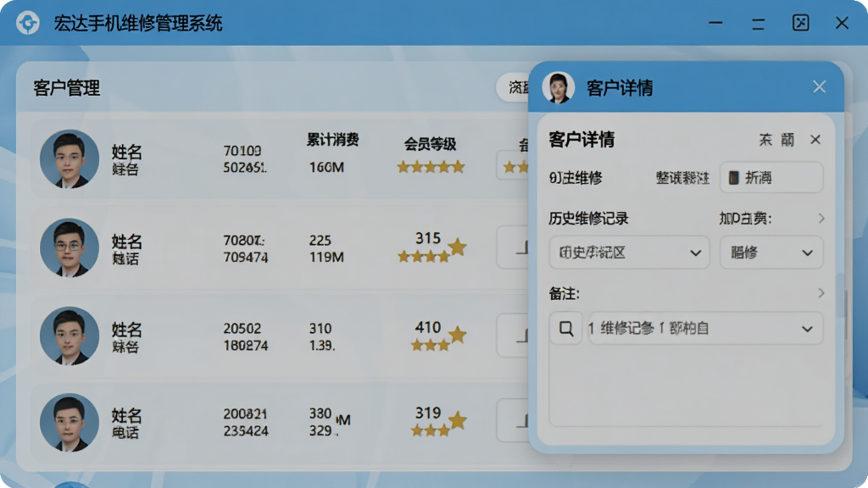This screenshot has width=868, height=488.
Task: Click the app logo in title bar
Action: (x=28, y=23)
